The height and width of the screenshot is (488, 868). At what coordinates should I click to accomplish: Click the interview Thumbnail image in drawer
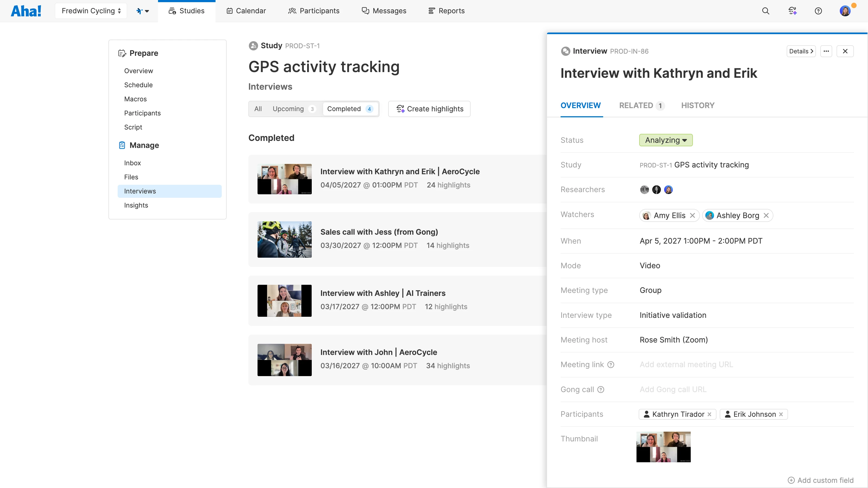pos(663,447)
